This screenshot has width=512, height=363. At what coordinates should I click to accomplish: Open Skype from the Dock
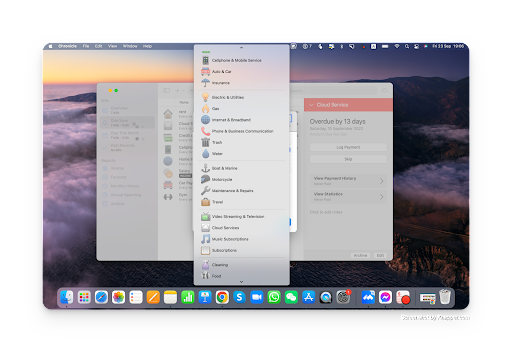(x=239, y=297)
